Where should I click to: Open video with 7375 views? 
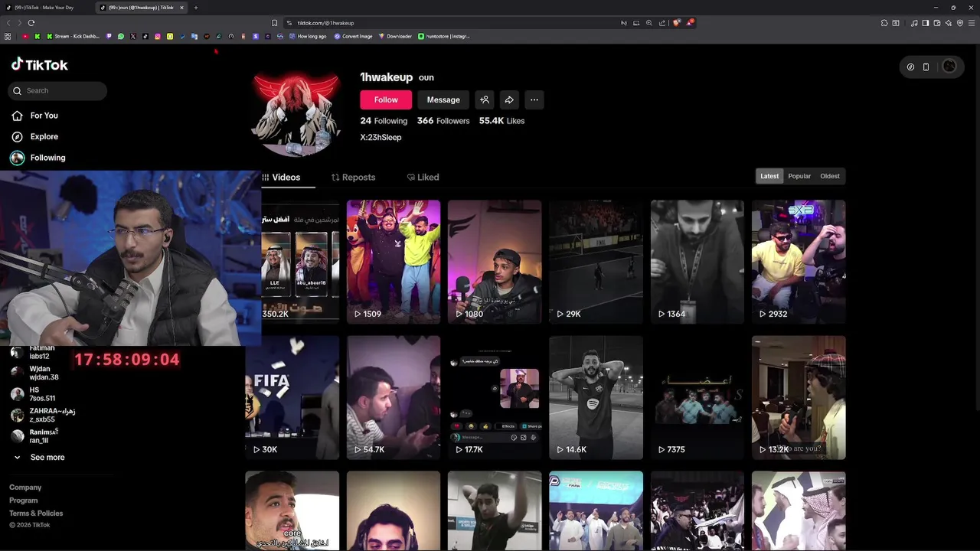pos(697,397)
